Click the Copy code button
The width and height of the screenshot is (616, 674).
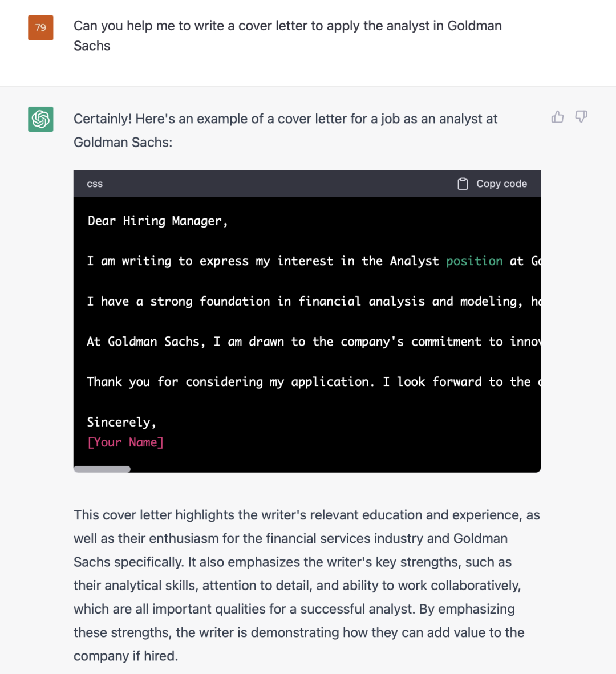(492, 184)
